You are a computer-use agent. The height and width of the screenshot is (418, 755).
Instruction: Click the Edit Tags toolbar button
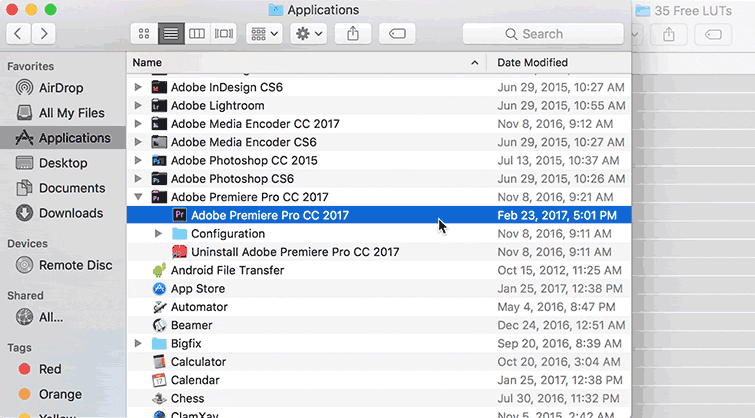point(397,34)
